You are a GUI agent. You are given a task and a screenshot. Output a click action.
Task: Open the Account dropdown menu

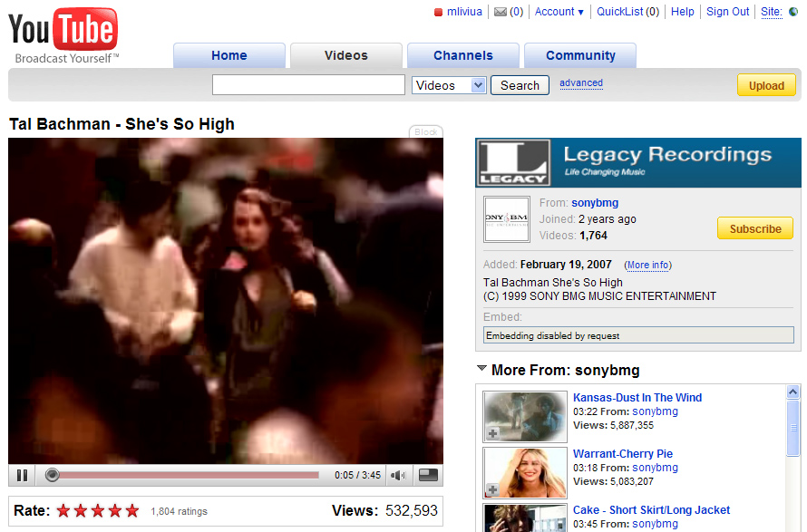(559, 12)
